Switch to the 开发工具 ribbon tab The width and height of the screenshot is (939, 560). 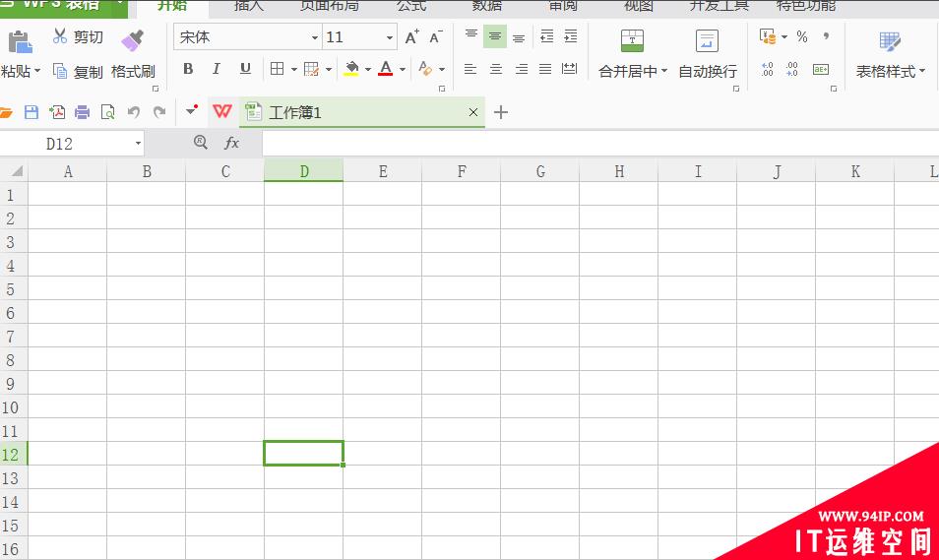719,6
